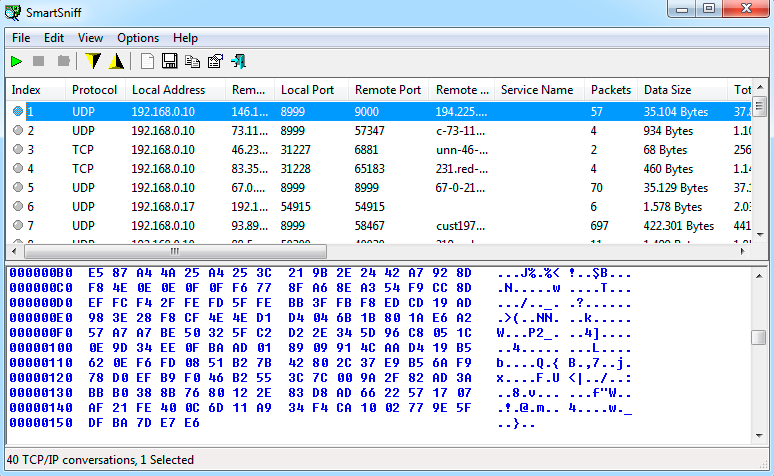774x476 pixels.
Task: Open the View menu
Action: pos(90,38)
